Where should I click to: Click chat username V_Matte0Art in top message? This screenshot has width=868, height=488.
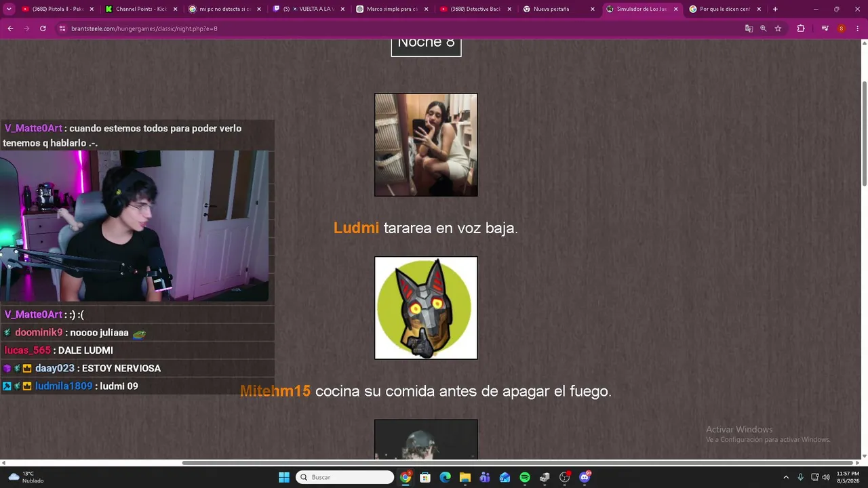coord(33,128)
